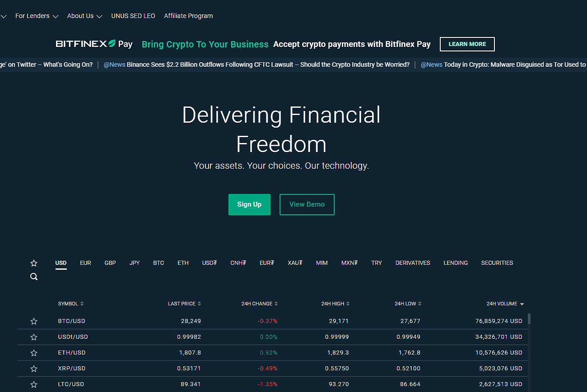
Task: Click the first @News handle in ticker
Action: click(x=115, y=65)
